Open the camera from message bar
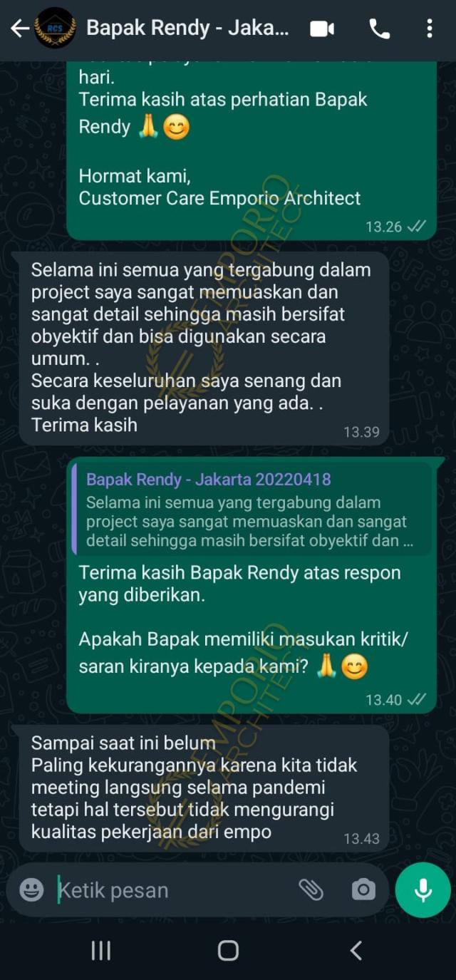 click(x=363, y=889)
